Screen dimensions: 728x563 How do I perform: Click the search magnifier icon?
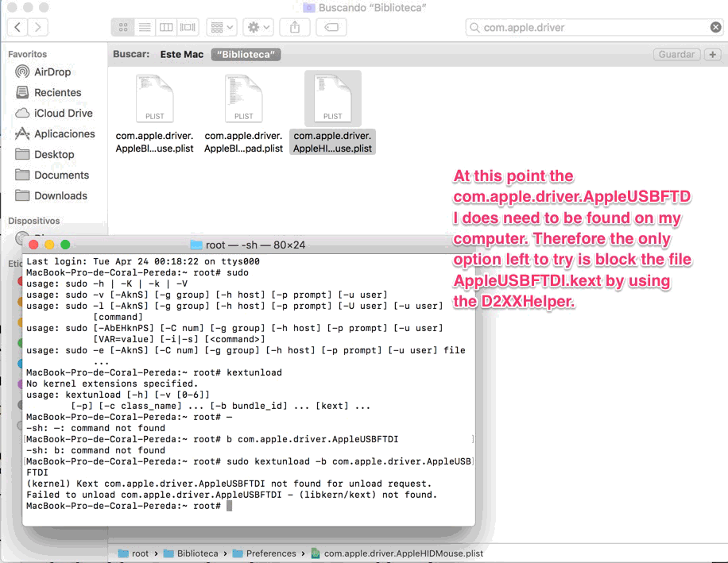(474, 27)
